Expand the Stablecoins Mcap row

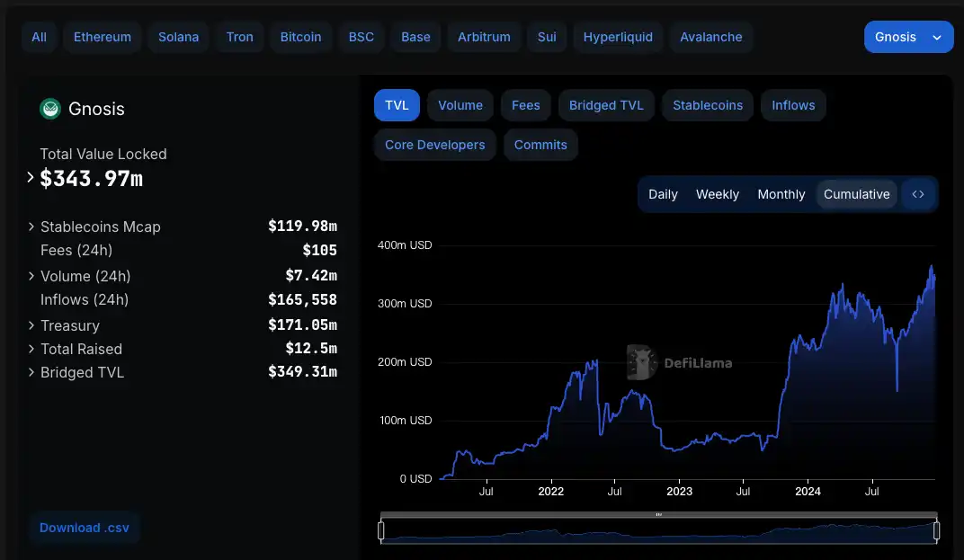[x=32, y=227]
